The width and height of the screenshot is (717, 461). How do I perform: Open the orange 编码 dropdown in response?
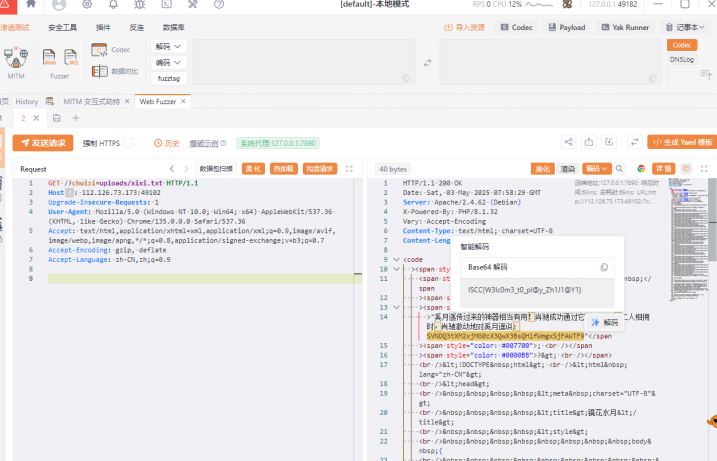click(x=596, y=169)
